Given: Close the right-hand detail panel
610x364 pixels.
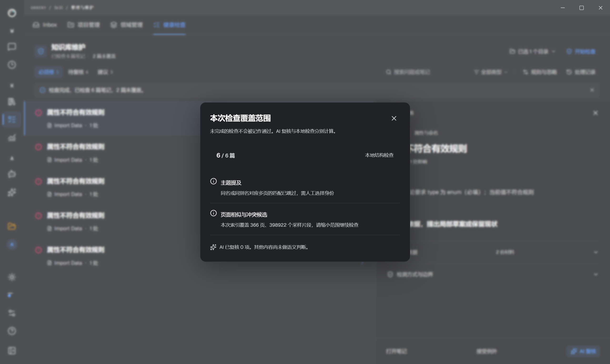Looking at the screenshot, I should (x=595, y=113).
